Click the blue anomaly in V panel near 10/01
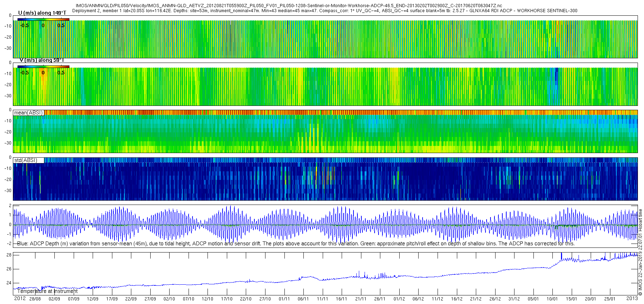644x304 pixels. coord(556,76)
